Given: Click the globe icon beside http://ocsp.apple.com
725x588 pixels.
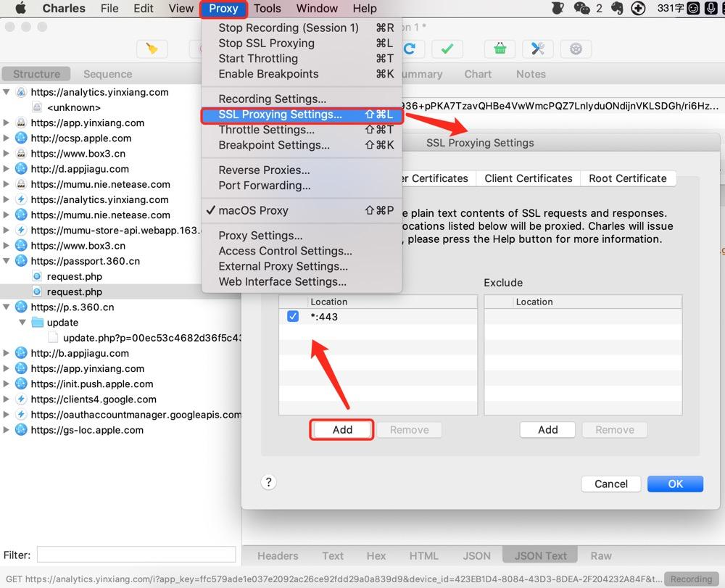Looking at the screenshot, I should click(21, 138).
